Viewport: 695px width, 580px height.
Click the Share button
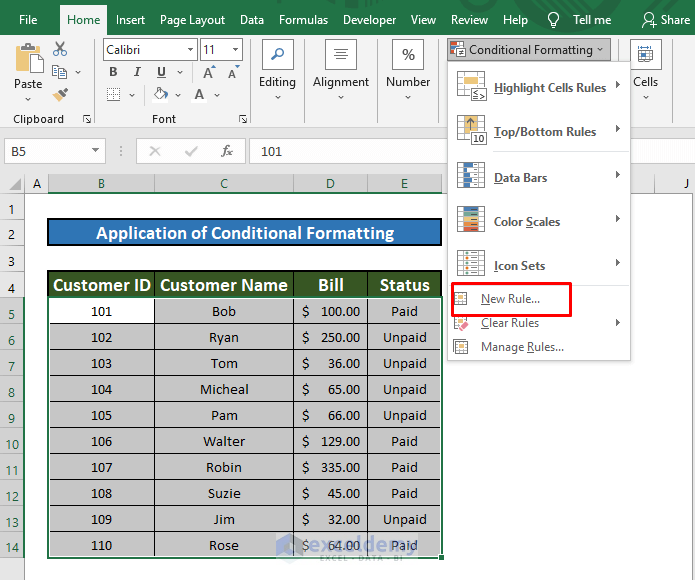coord(666,19)
